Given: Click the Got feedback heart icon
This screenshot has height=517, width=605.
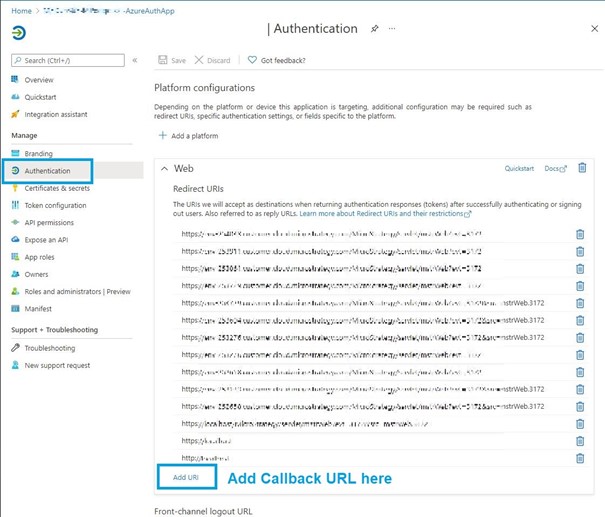Looking at the screenshot, I should (x=253, y=60).
